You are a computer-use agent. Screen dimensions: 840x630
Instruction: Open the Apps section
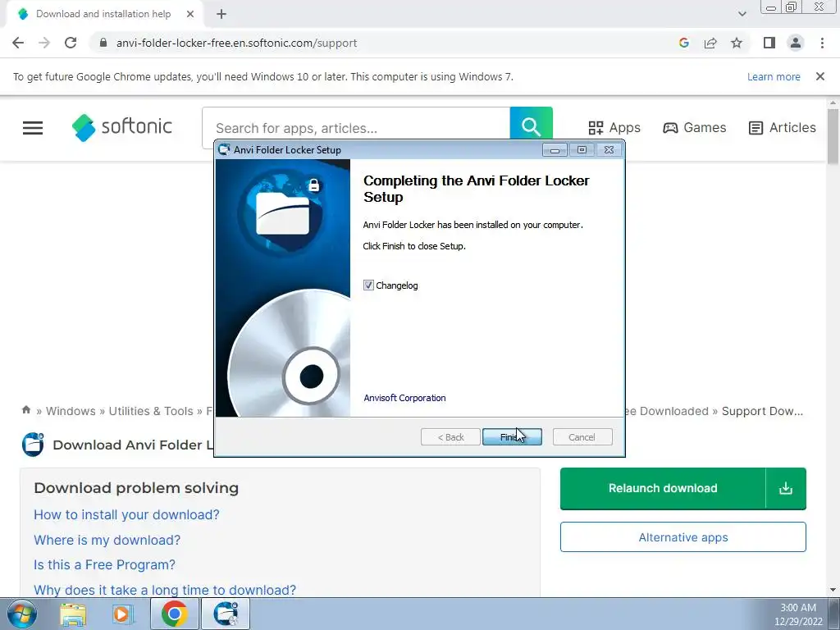point(614,127)
